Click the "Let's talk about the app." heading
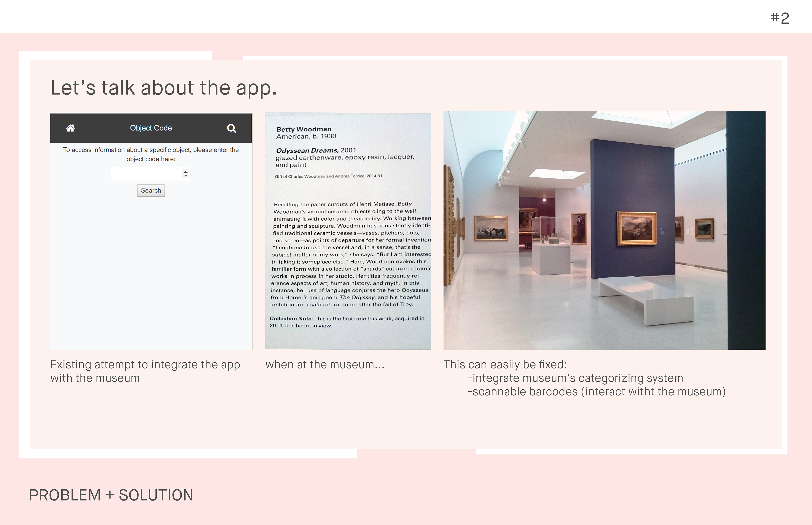 pos(163,88)
